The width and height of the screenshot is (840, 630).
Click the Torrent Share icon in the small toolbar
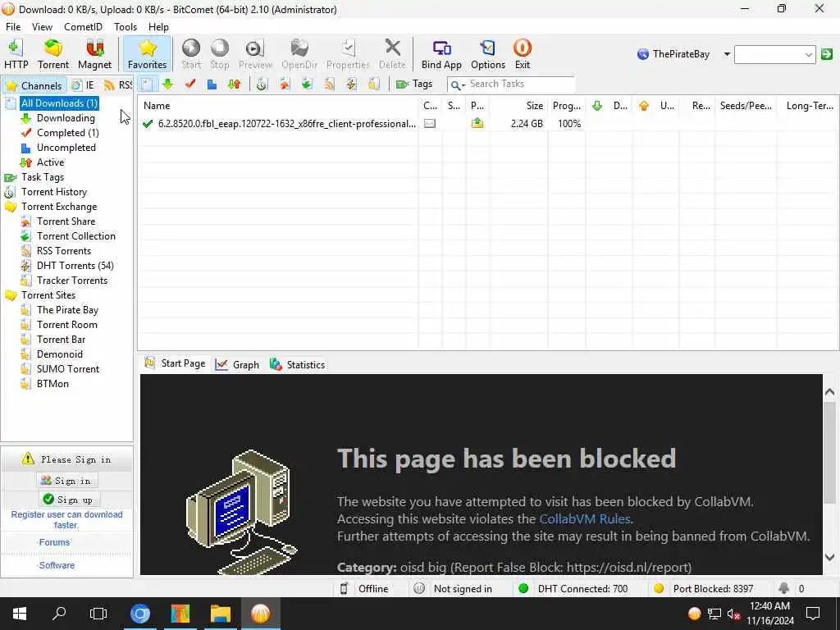285,84
